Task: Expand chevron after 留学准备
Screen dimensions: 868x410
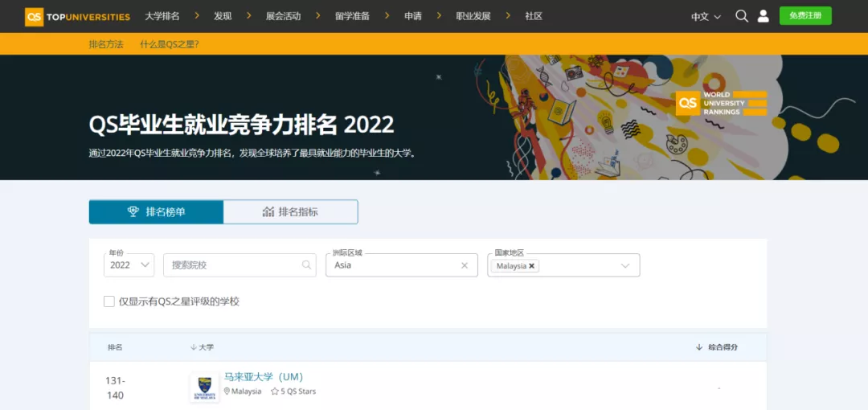Action: (387, 16)
